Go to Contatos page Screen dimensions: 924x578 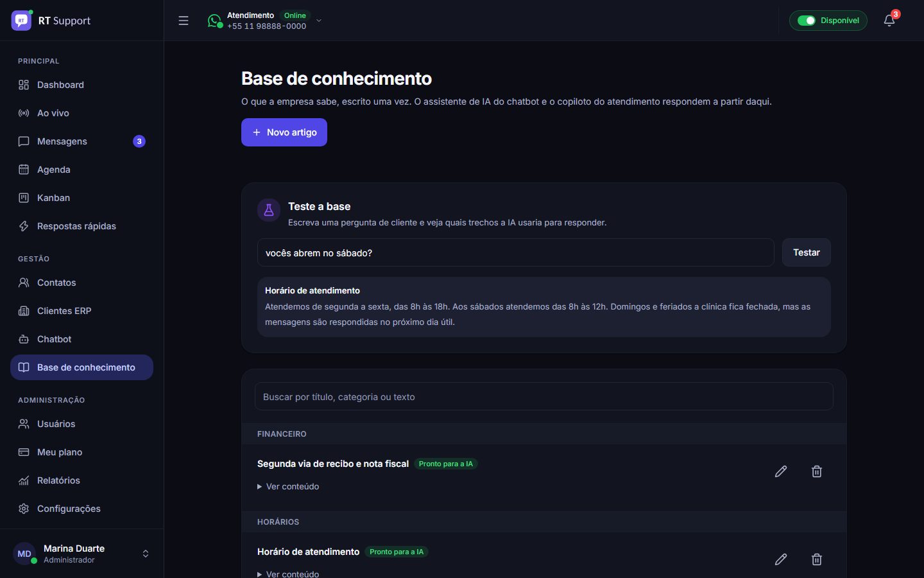(x=81, y=283)
